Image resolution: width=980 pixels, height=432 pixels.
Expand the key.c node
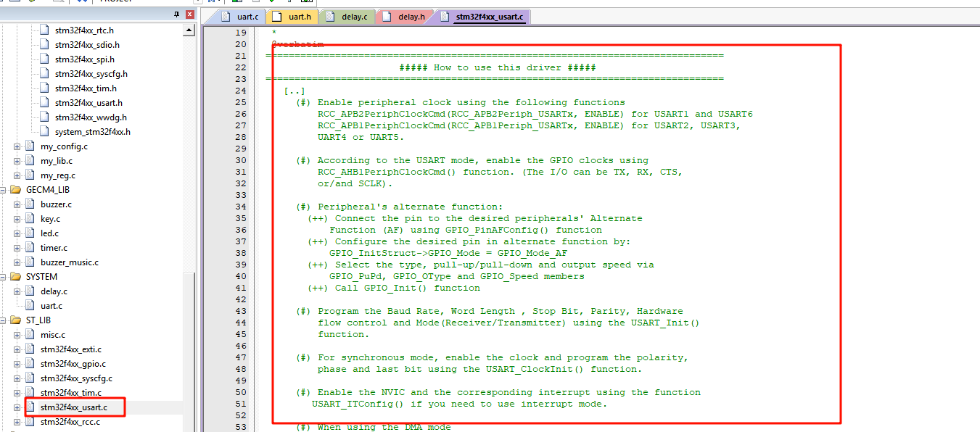[x=17, y=219]
